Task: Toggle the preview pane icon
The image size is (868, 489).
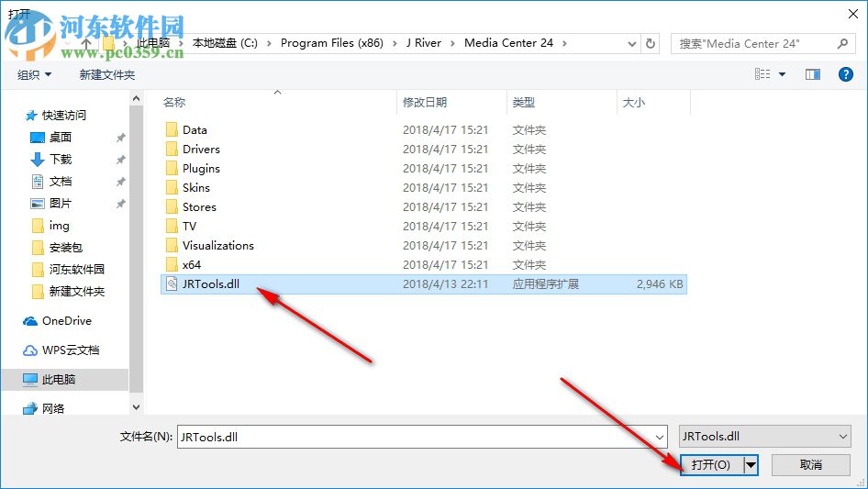Action: (813, 74)
